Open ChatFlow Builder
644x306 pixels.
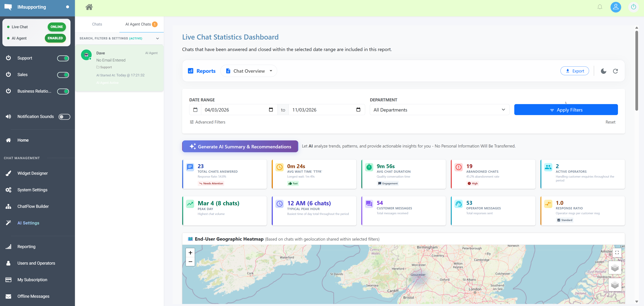[x=33, y=206]
